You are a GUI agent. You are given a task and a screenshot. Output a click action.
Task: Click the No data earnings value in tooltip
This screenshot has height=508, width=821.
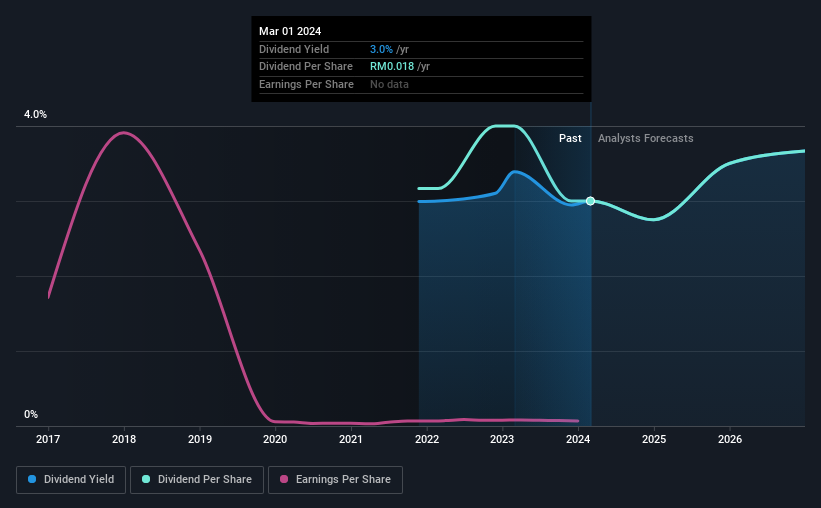click(x=389, y=84)
